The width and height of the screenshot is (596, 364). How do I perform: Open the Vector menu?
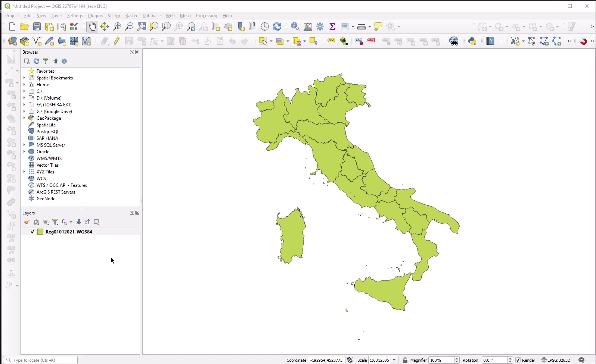[x=114, y=16]
